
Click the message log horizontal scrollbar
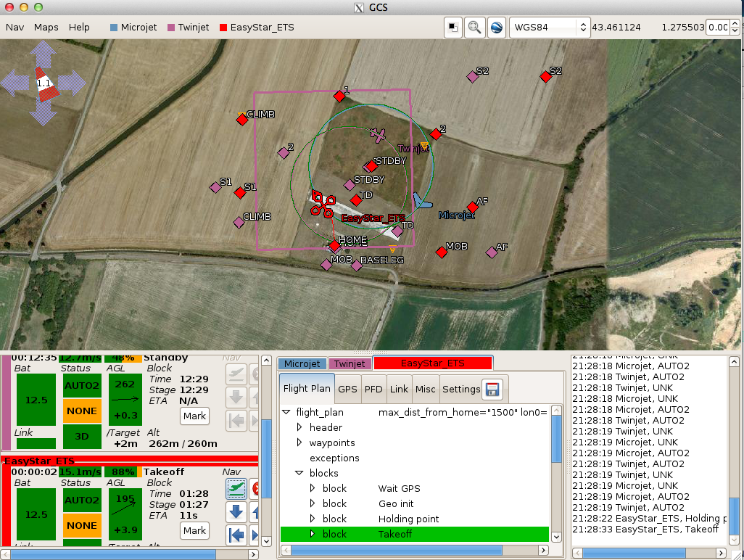(x=634, y=553)
